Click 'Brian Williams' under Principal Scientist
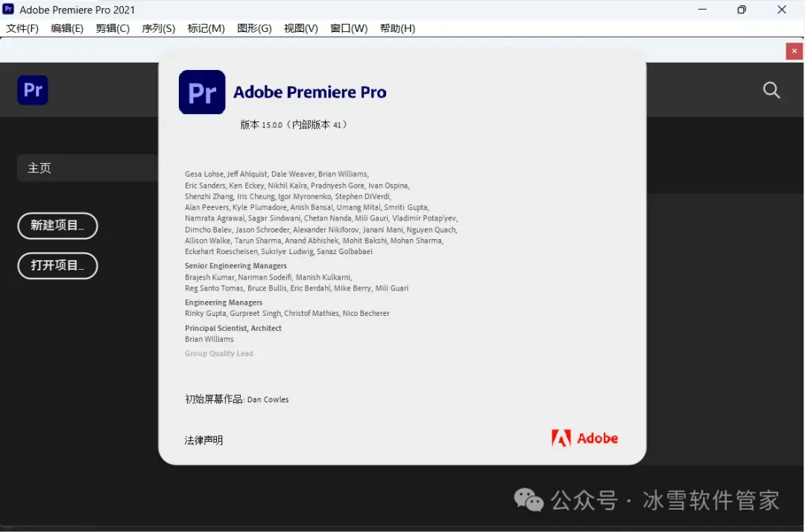This screenshot has width=805, height=532. pos(209,339)
